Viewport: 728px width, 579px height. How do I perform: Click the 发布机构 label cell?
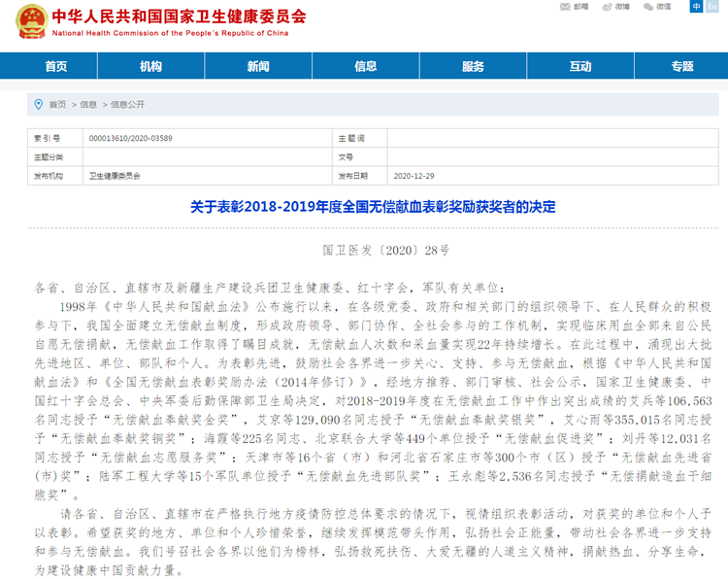pos(55,176)
